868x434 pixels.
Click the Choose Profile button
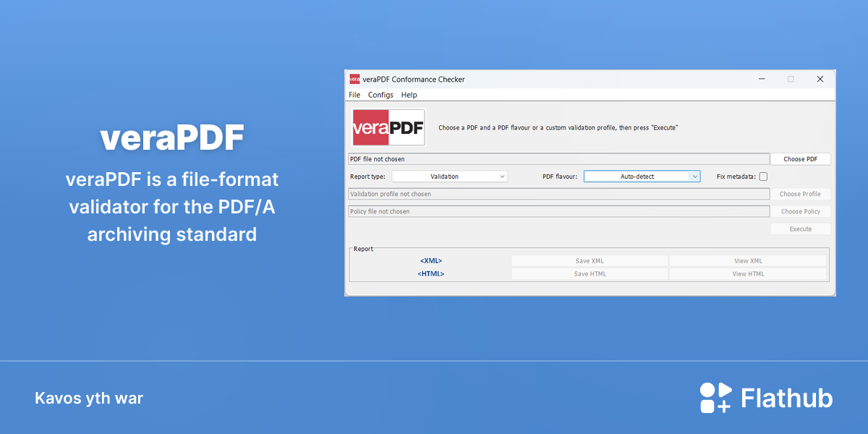pos(800,194)
